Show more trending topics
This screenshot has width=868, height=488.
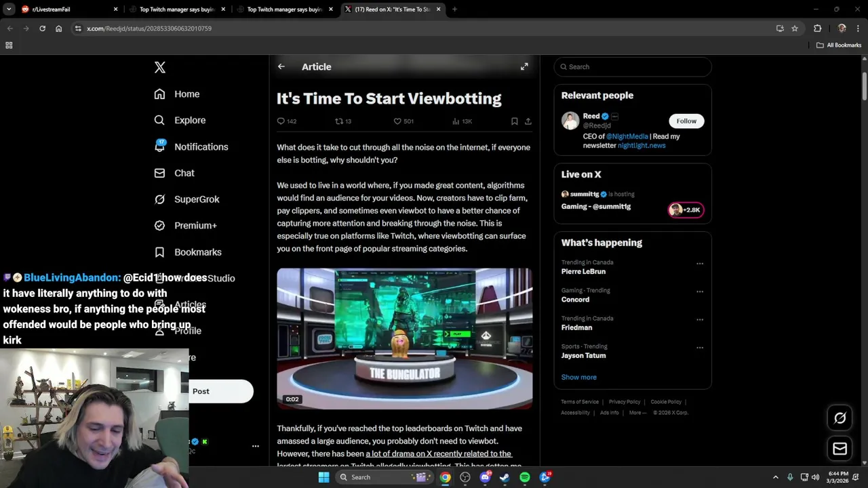pos(578,377)
